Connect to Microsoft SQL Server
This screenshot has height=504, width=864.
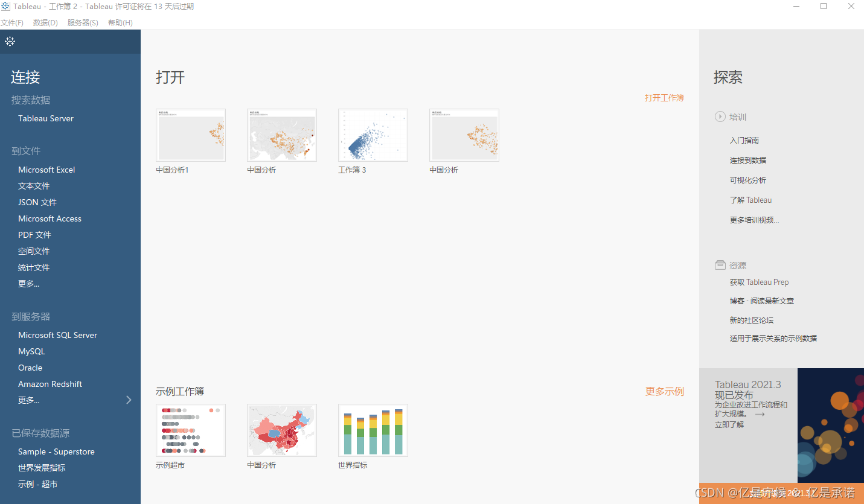[57, 335]
